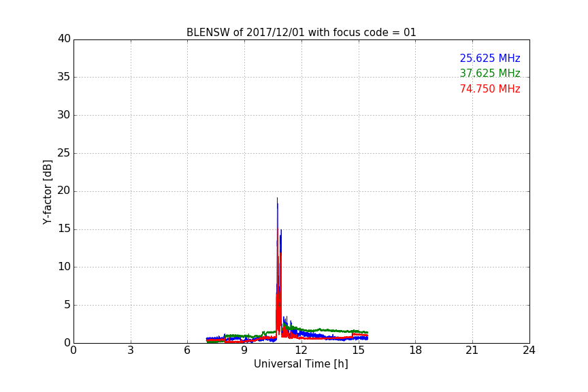Click the 'Universal Time [h]' axis label
588x392 pixels.
click(x=301, y=364)
